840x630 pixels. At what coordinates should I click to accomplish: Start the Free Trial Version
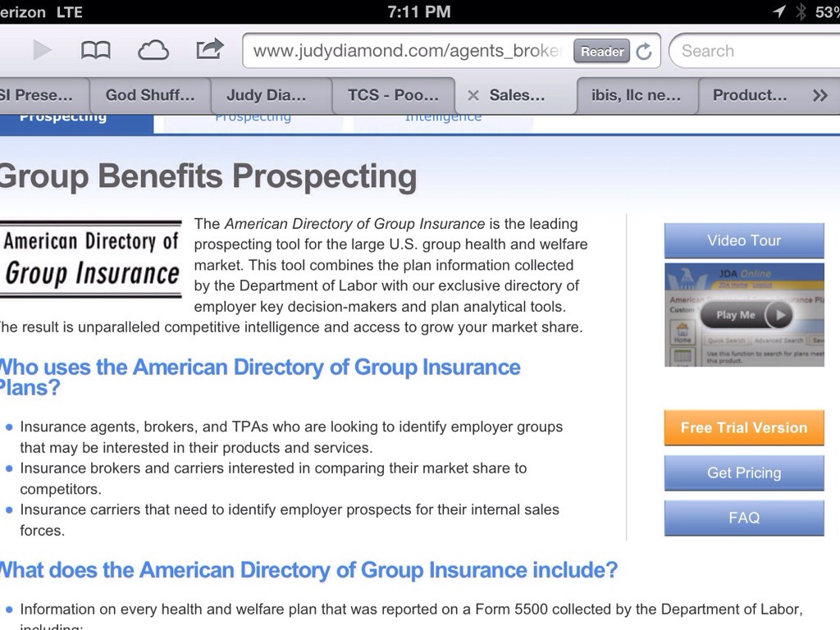744,427
